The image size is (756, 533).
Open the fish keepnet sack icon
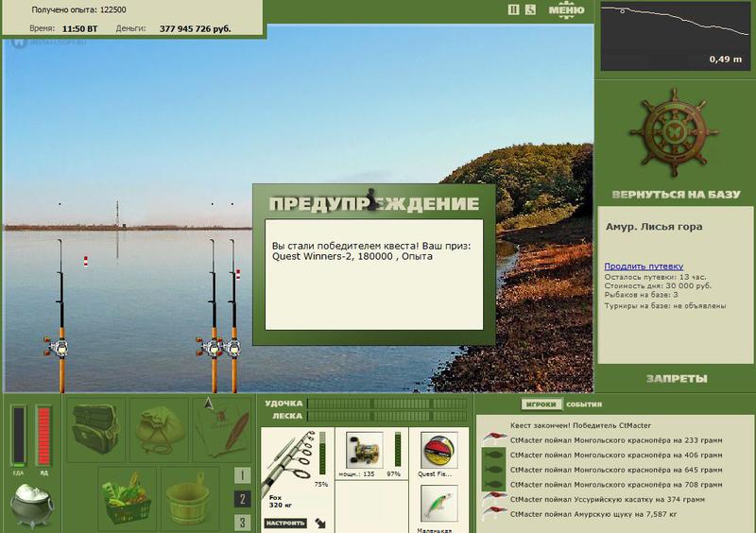[159, 430]
